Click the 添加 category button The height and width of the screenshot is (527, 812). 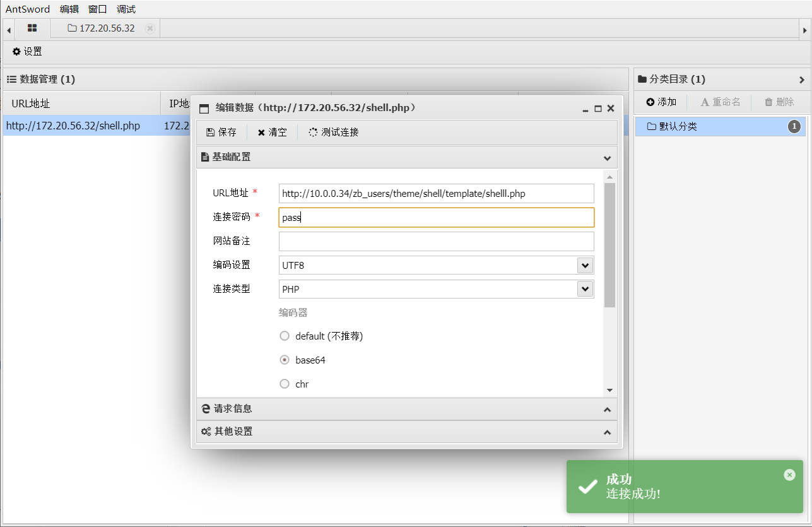click(661, 102)
